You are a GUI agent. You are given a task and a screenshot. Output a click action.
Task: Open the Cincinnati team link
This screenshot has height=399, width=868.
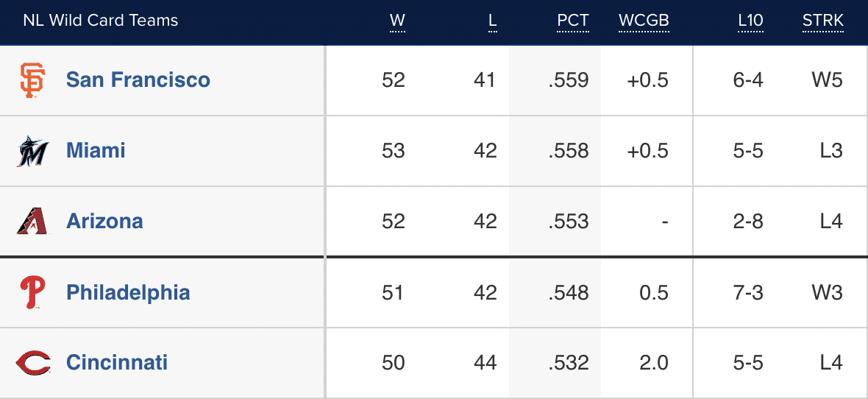pos(117,362)
